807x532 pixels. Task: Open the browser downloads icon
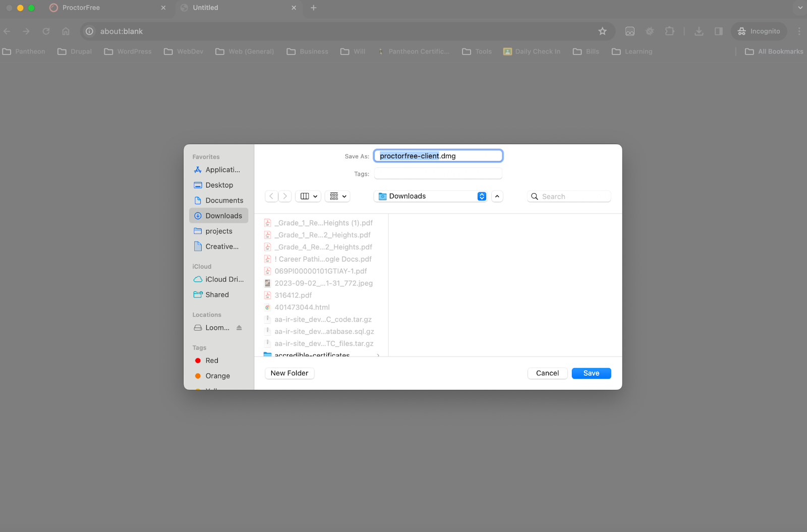point(699,31)
